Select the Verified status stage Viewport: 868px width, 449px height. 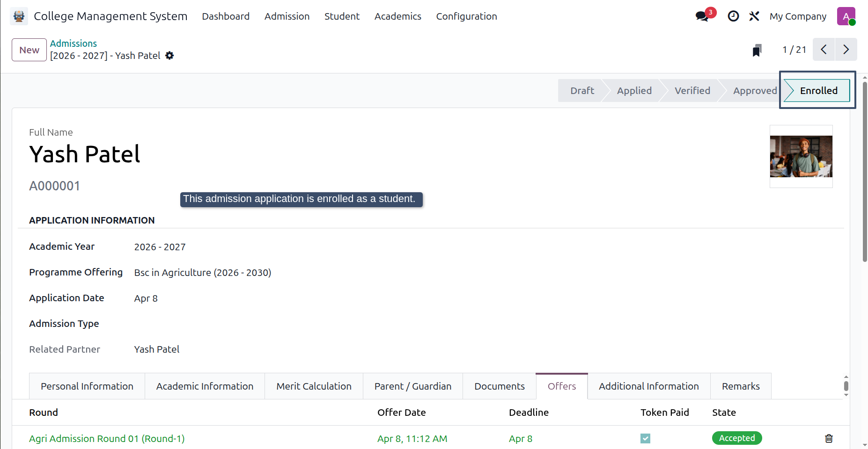click(692, 91)
